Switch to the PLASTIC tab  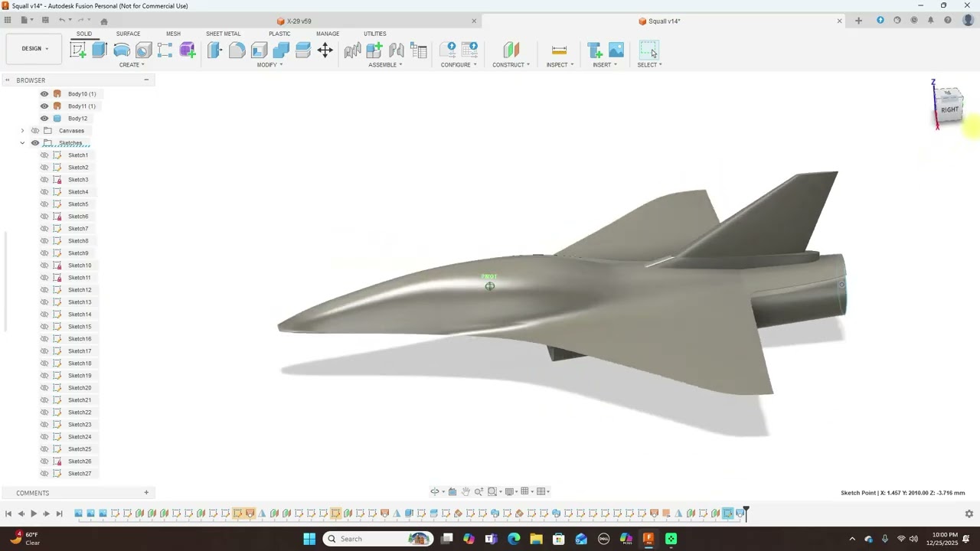point(279,34)
